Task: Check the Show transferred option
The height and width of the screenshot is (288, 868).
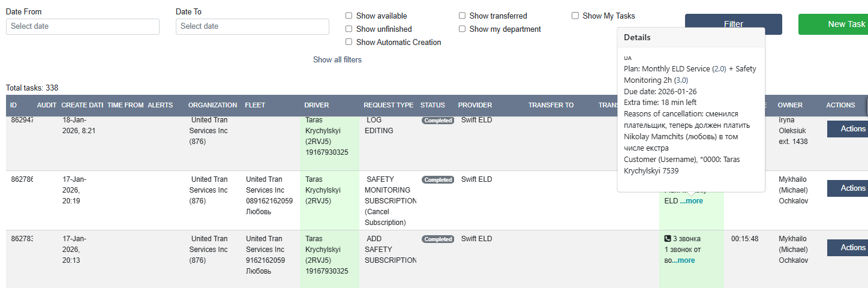Action: point(462,16)
